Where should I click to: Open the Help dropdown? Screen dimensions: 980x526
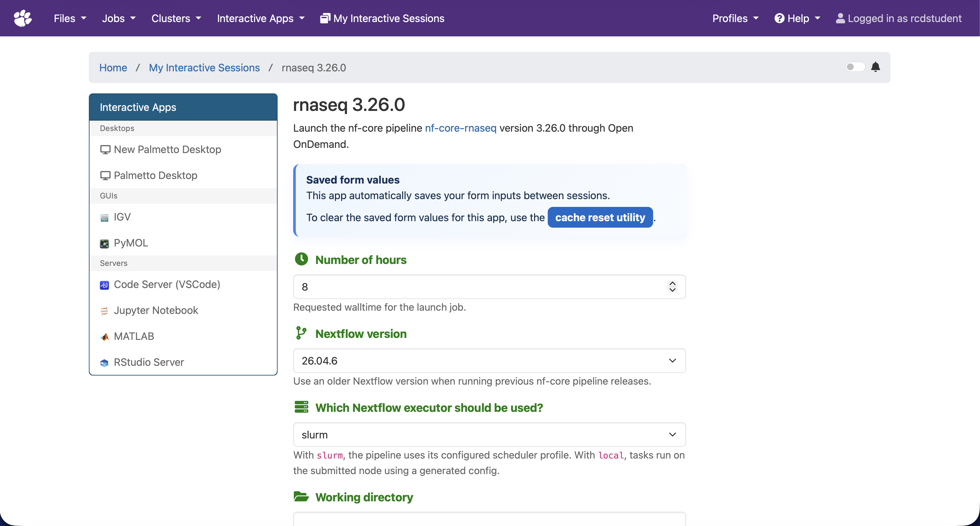click(x=797, y=18)
